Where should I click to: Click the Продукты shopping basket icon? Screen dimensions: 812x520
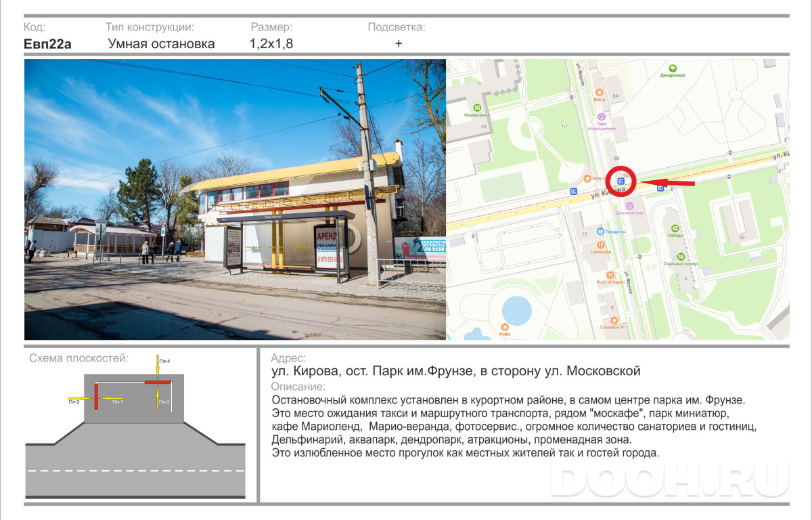point(600,231)
